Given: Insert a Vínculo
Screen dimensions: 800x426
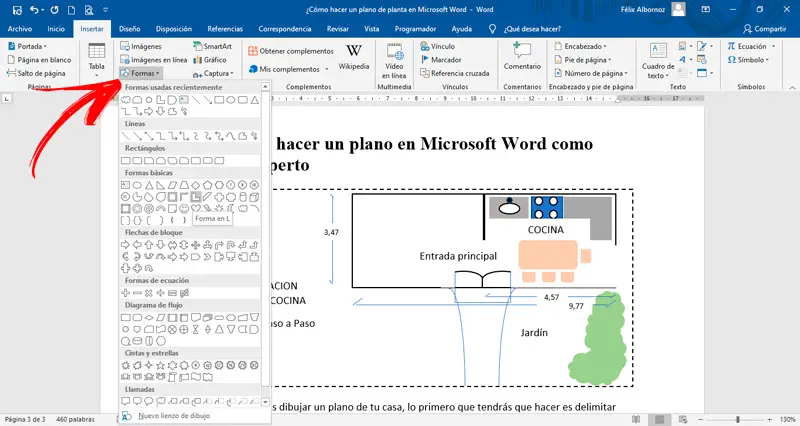Looking at the screenshot, I should [x=437, y=46].
